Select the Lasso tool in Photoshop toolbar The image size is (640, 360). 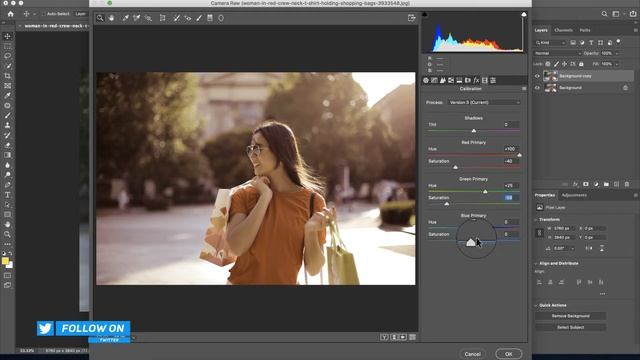[x=7, y=56]
